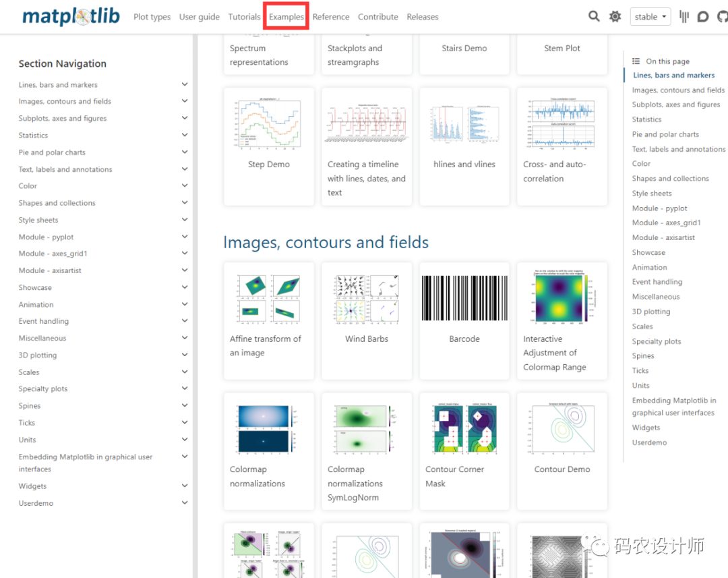Click the search magnifier icon
This screenshot has height=578, width=728.
[x=594, y=16]
